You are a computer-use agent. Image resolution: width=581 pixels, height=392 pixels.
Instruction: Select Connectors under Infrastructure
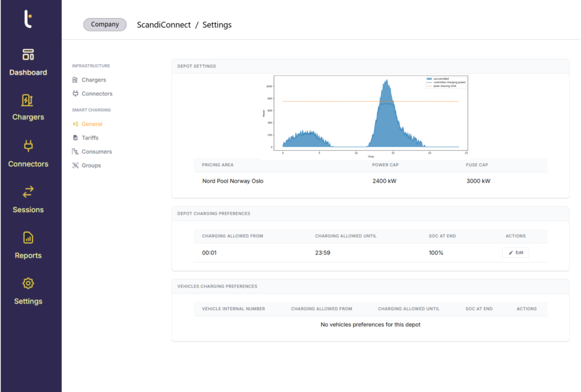[x=96, y=94]
